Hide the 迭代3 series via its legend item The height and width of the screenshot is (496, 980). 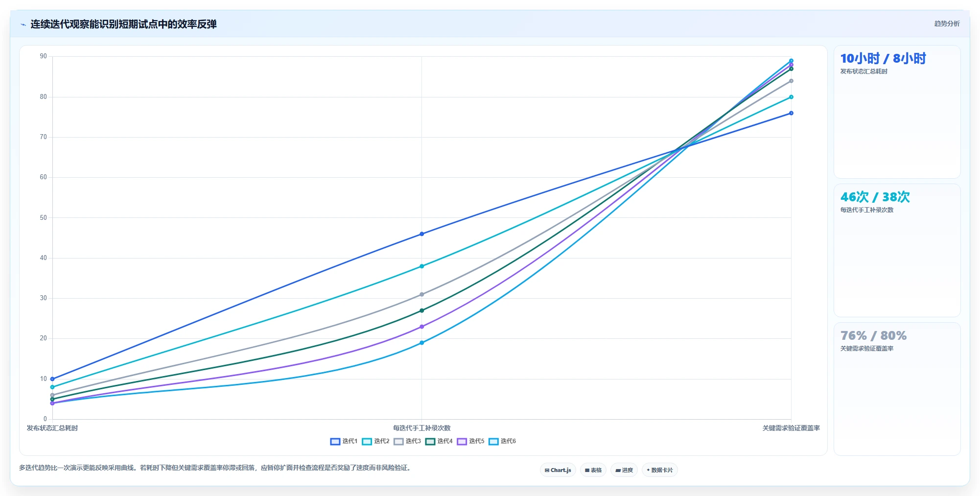(x=407, y=441)
